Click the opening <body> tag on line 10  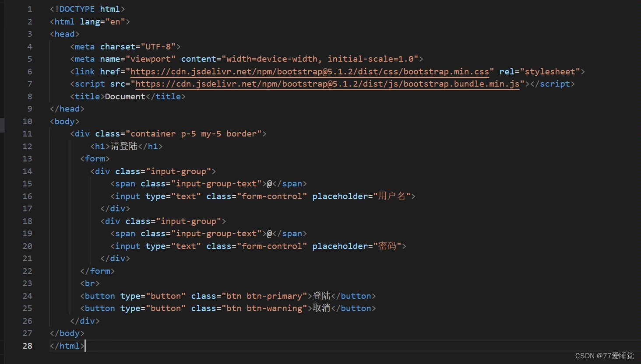coord(64,121)
